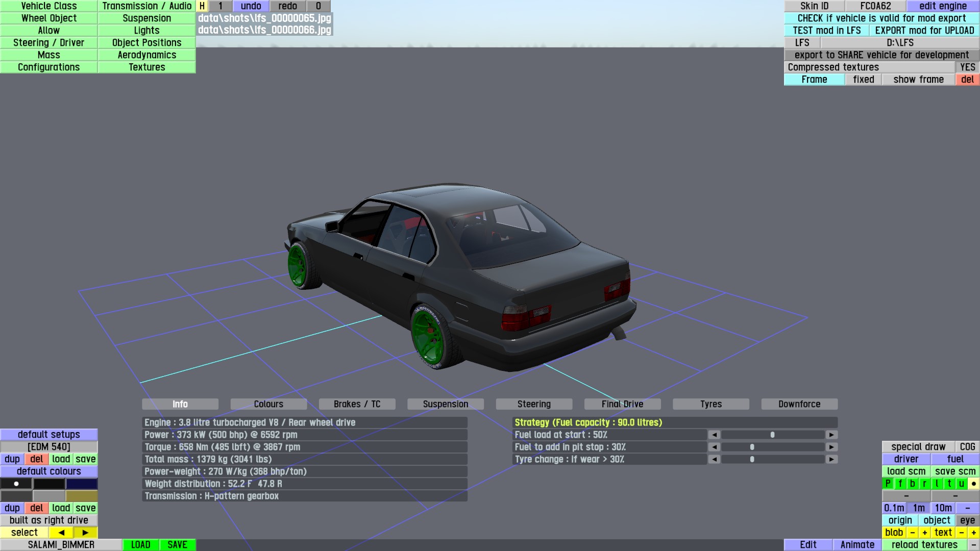
Task: Toggle COG display
Action: 967,447
